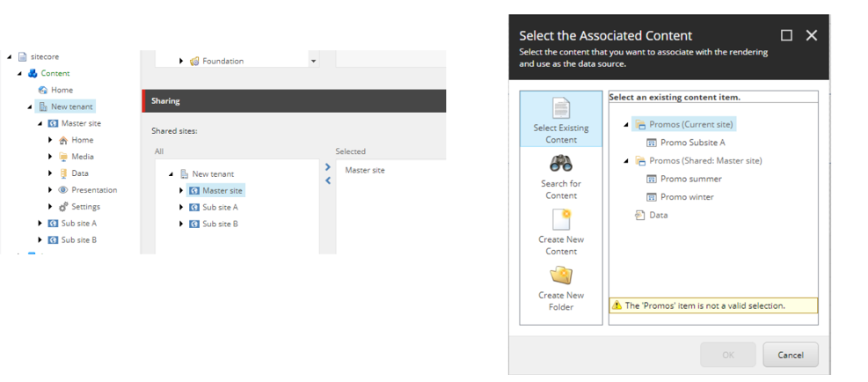Expand the Presentation node under Master site
This screenshot has height=382, width=868.
click(x=50, y=190)
